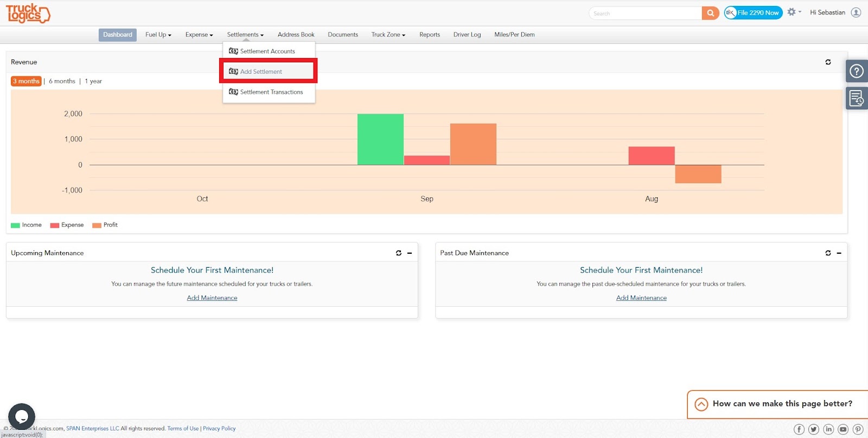Visit the Twitter page icon
Viewport: 868px width, 438px height.
[814, 429]
